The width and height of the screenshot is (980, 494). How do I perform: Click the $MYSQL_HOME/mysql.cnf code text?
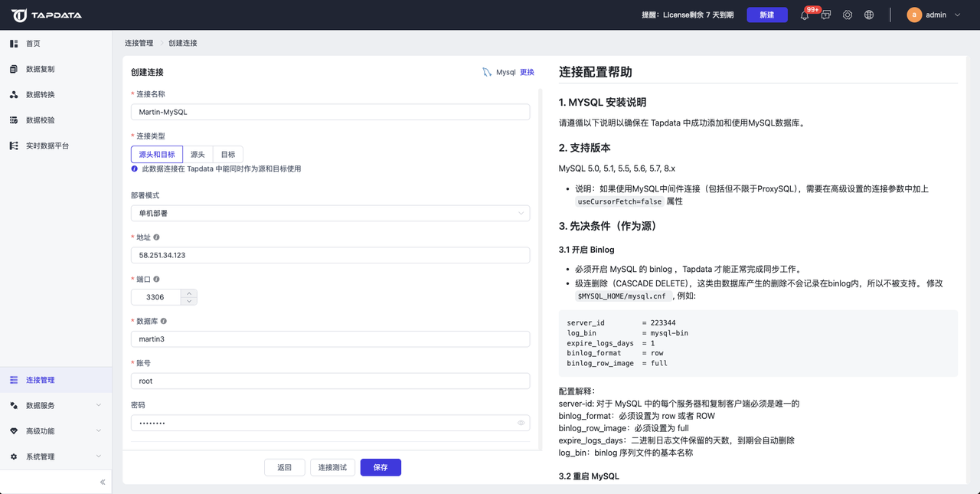[622, 296]
